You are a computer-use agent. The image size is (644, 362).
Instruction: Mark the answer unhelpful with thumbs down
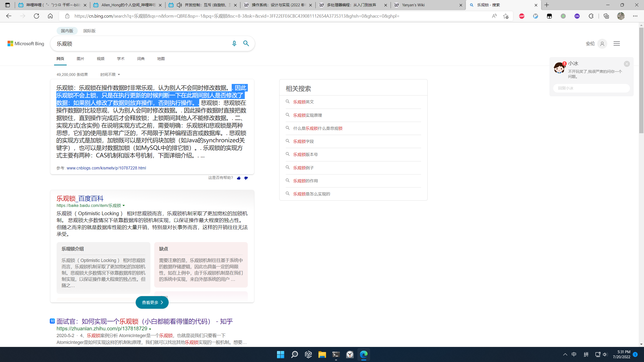pyautogui.click(x=246, y=178)
